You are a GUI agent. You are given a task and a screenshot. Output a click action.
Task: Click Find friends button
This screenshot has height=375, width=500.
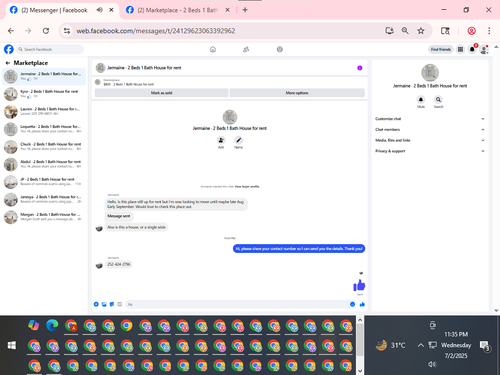tap(441, 49)
